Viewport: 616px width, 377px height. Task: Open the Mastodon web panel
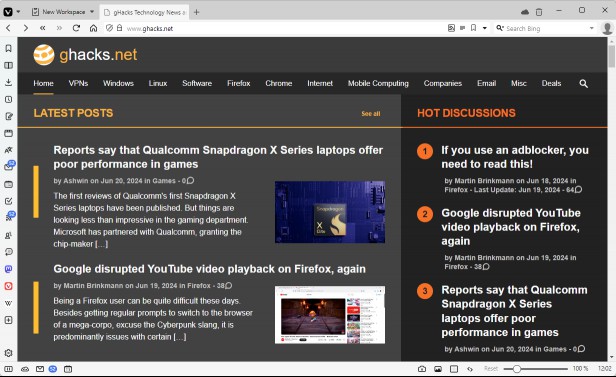8,269
